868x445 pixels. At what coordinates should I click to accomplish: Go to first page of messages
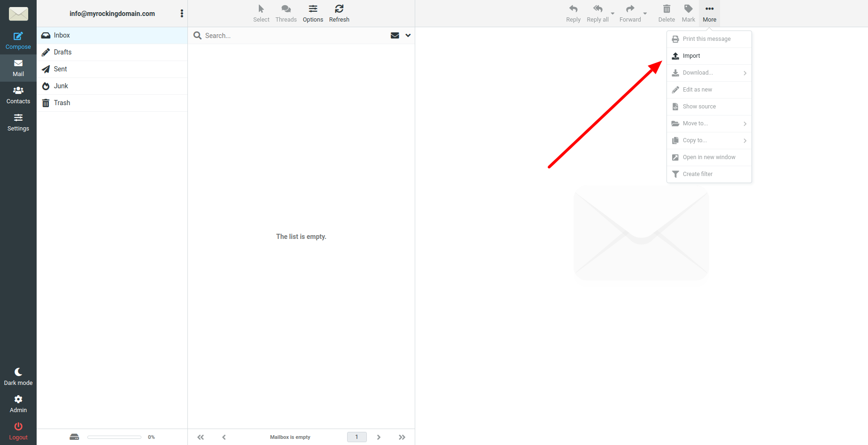point(201,437)
